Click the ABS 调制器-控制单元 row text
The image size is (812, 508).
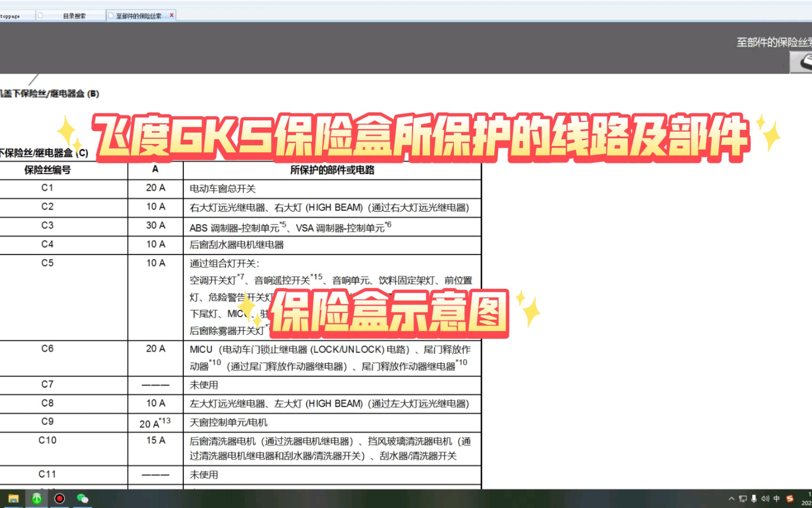(x=290, y=227)
